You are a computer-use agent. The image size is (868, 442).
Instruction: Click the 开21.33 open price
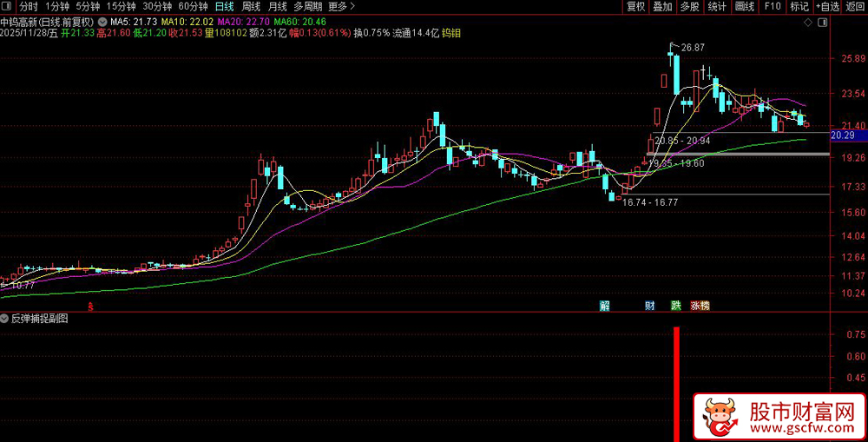[77, 33]
